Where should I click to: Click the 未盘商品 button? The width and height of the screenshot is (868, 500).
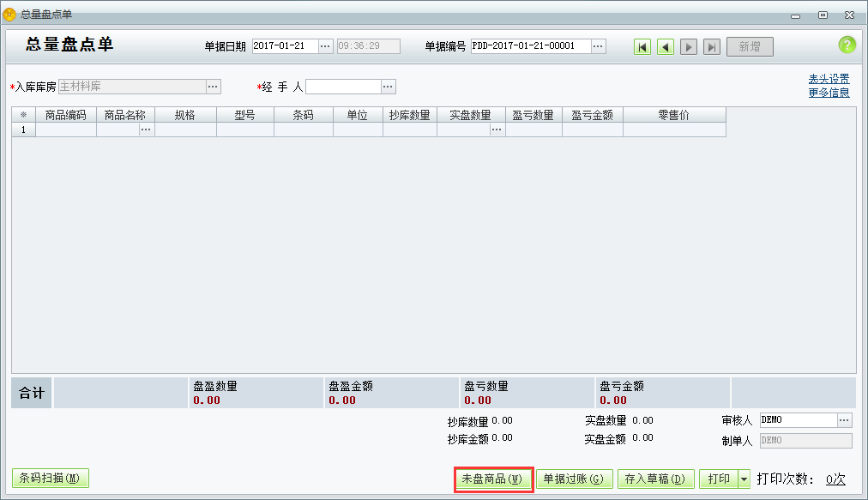point(492,479)
